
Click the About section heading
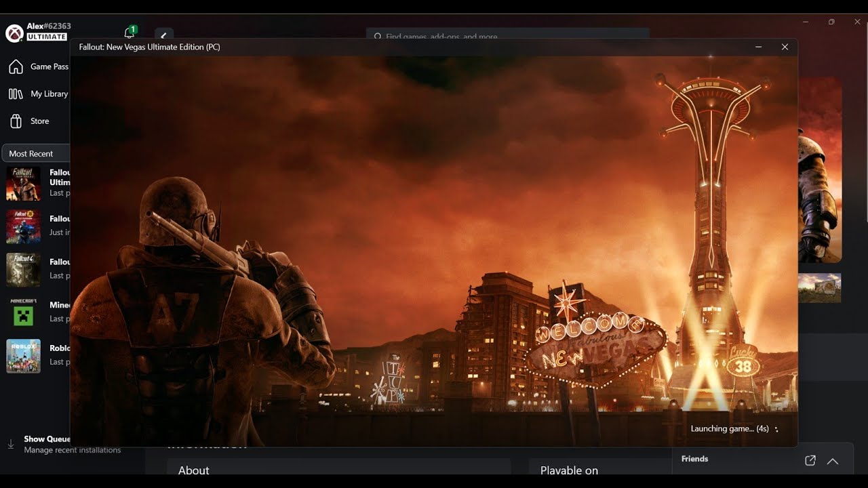tap(194, 470)
